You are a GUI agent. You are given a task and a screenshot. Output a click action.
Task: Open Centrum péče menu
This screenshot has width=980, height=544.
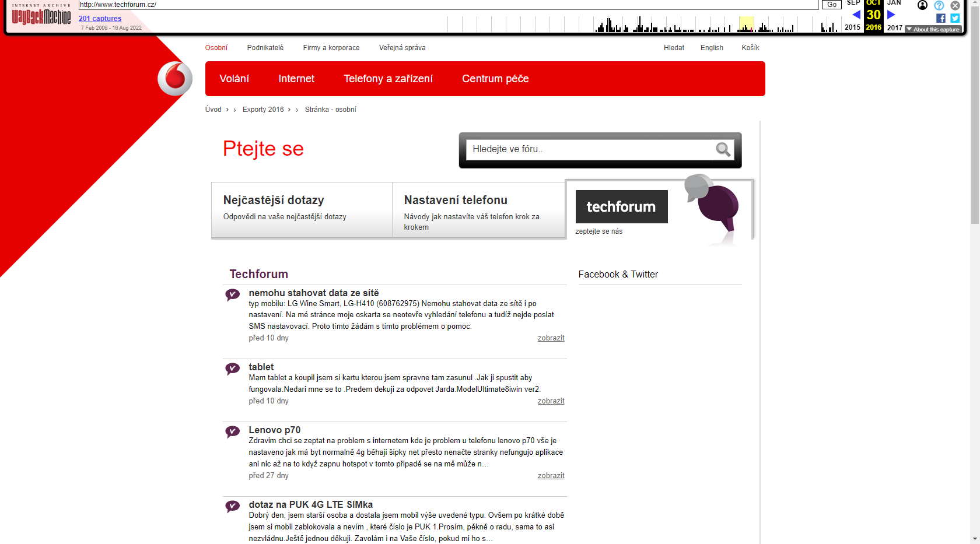pyautogui.click(x=495, y=79)
